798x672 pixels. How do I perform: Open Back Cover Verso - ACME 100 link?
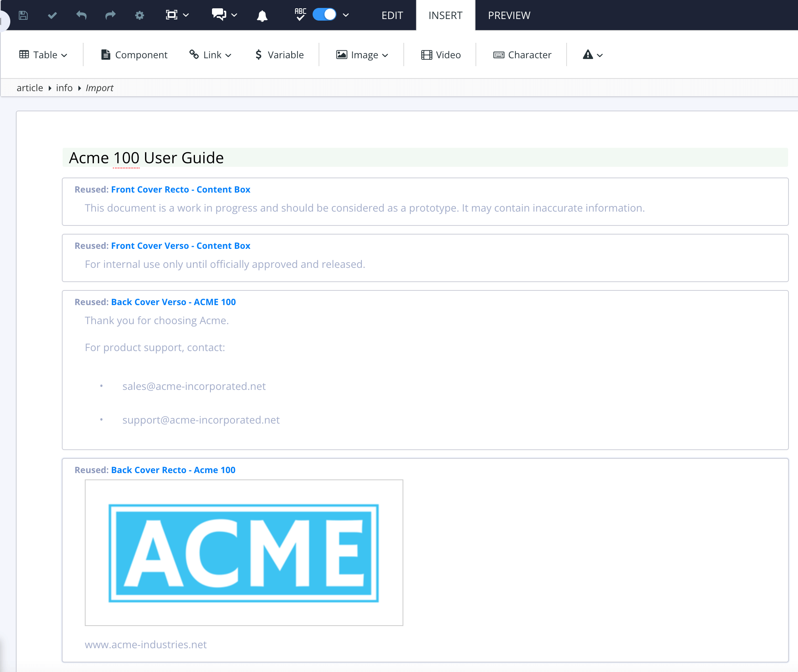(173, 302)
